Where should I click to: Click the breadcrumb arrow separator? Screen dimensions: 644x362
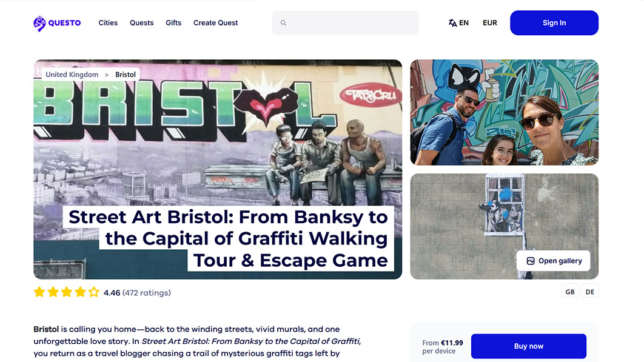click(107, 75)
